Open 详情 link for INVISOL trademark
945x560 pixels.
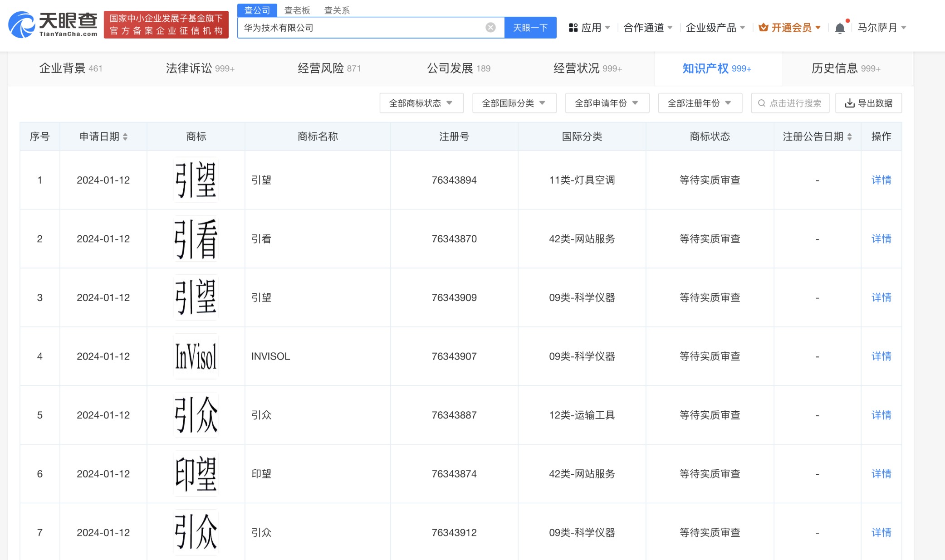coord(881,356)
